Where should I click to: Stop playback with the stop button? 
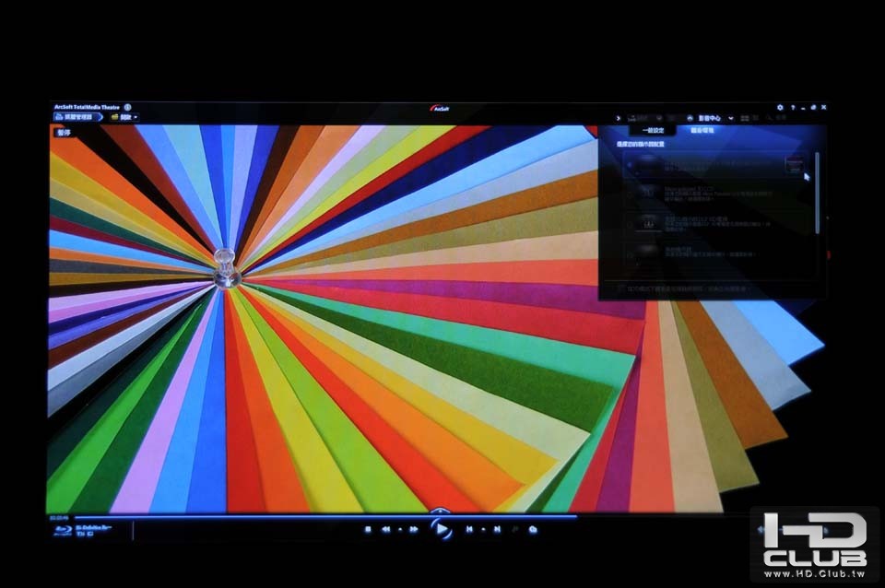(368, 529)
